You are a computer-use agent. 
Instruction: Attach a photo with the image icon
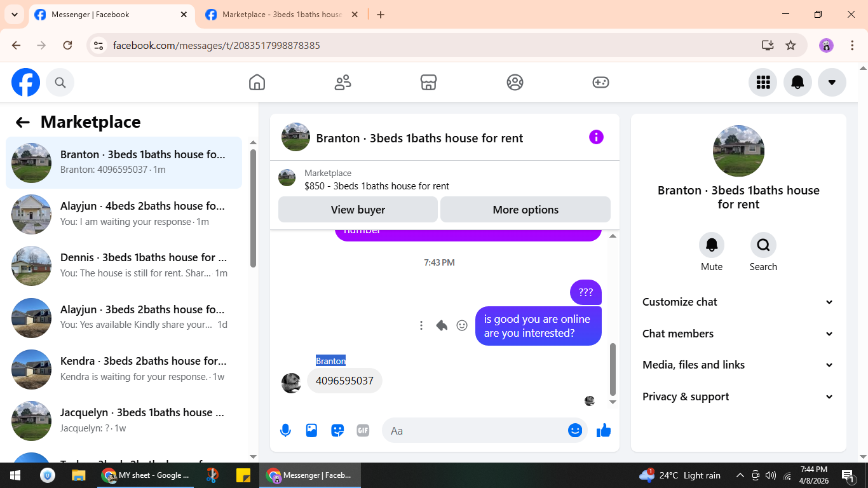pos(311,430)
